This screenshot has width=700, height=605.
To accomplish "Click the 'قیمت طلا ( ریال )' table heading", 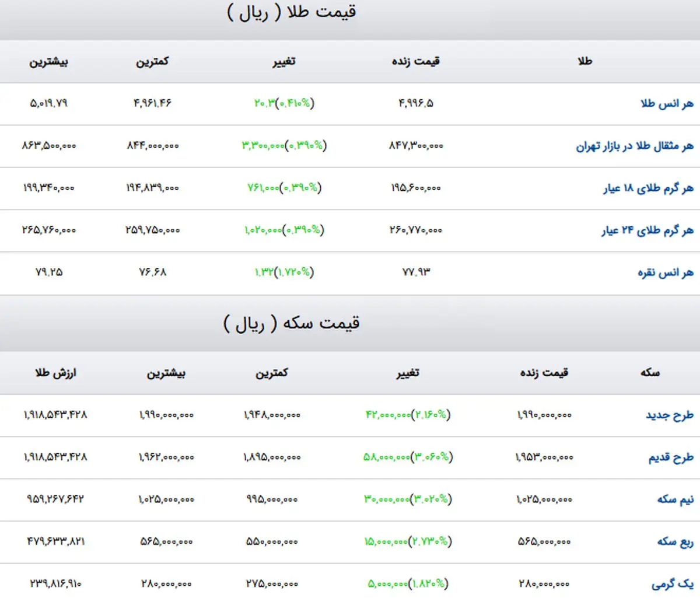I will [291, 12].
